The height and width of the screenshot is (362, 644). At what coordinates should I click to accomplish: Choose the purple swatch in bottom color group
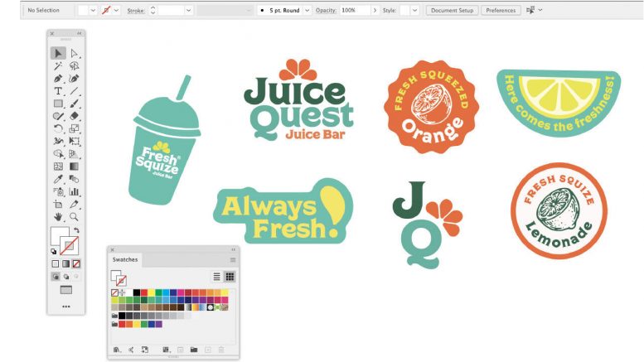pyautogui.click(x=158, y=324)
